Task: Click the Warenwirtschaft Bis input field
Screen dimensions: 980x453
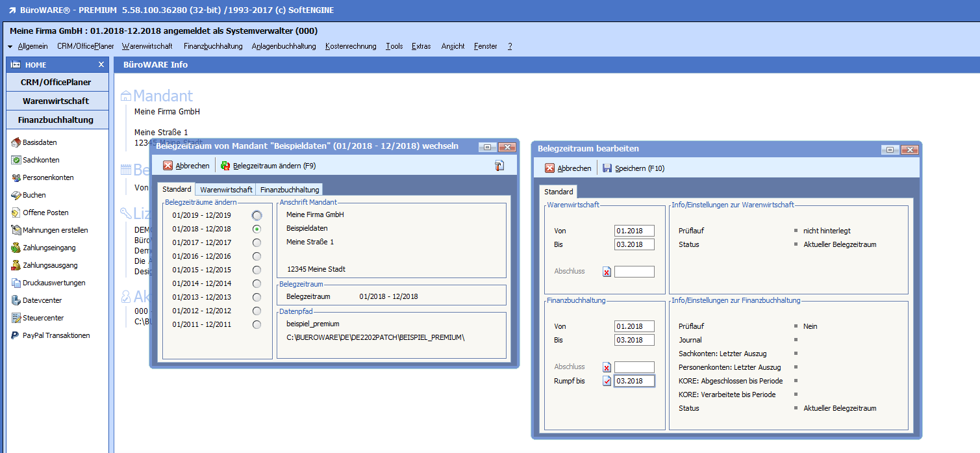Action: 634,244
